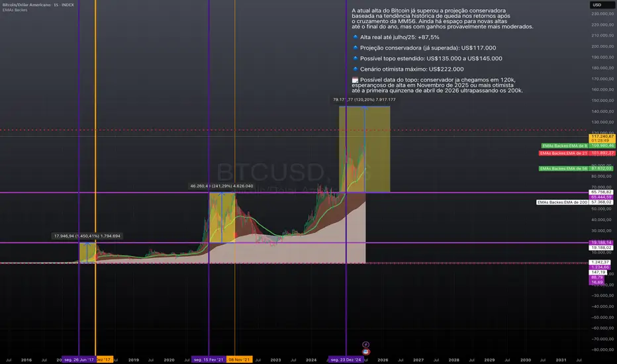
Task: Click the seg. 23 Dez '24 date marker
Action: (x=346, y=359)
